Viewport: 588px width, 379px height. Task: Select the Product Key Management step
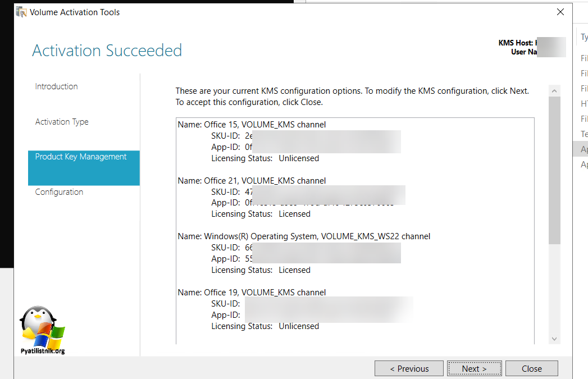[x=84, y=168]
